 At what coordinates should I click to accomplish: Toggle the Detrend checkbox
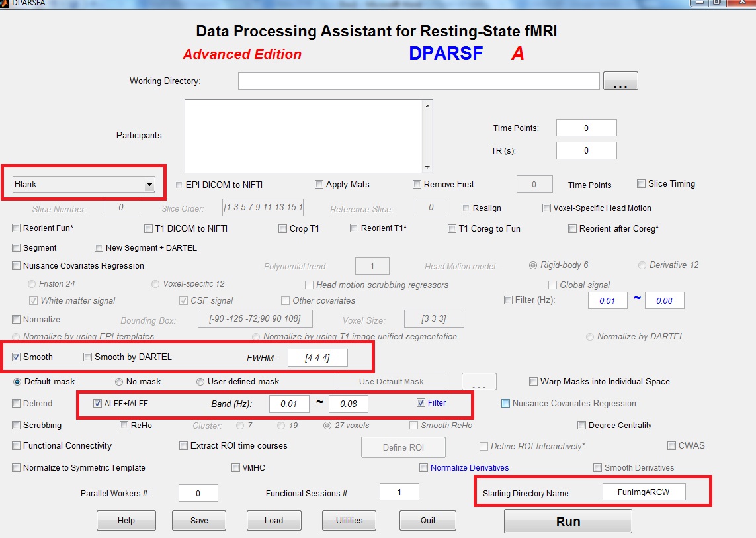[17, 404]
